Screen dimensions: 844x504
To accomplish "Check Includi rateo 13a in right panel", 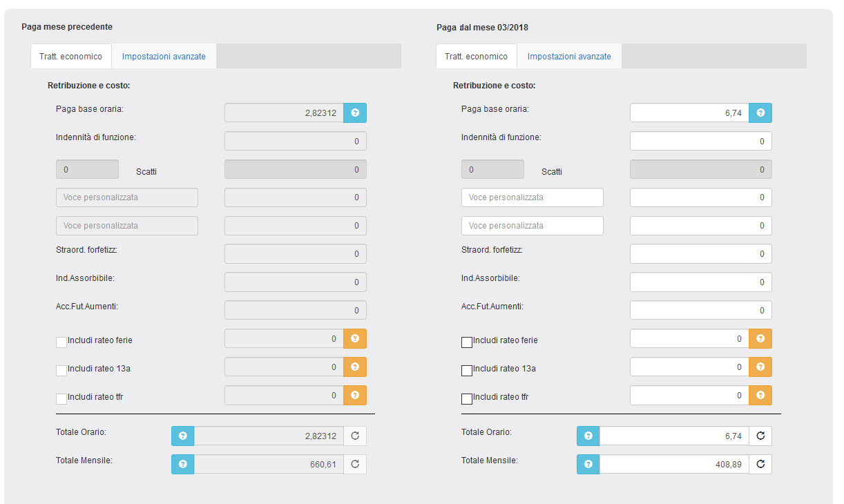I will point(467,370).
